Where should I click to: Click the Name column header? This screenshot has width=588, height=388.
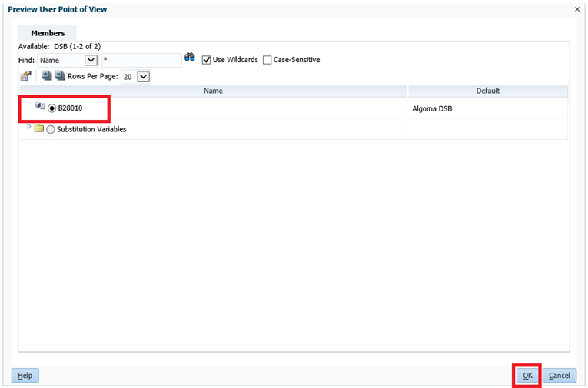click(213, 91)
